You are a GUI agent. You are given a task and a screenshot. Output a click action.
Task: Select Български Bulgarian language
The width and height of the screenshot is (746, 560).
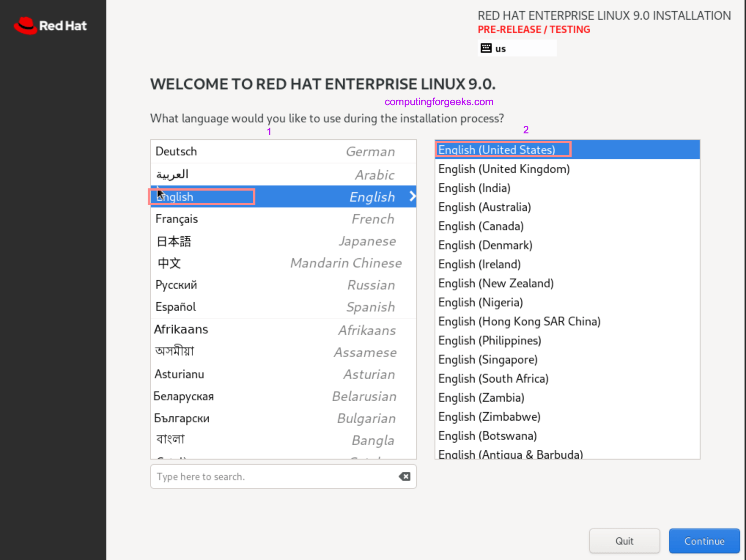tap(283, 418)
